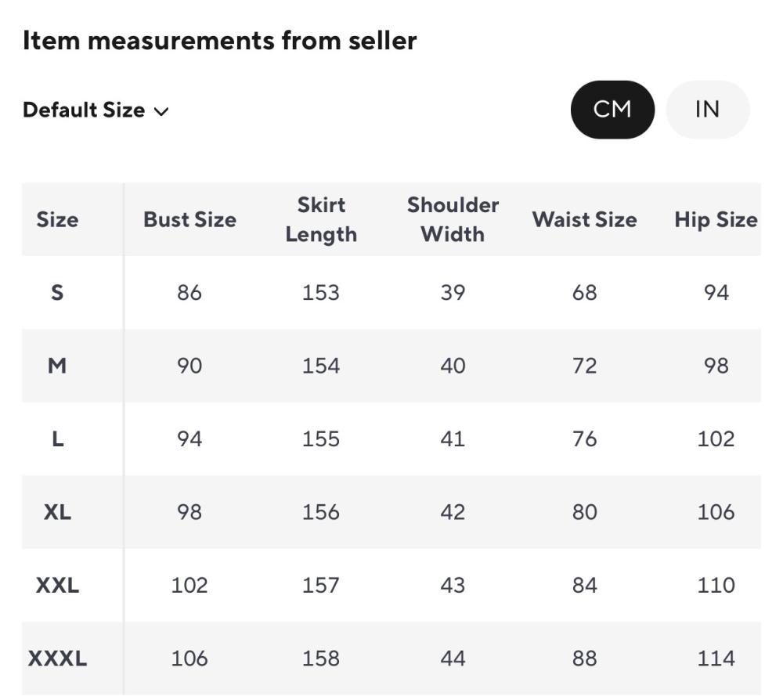Click skirt length 155 in L row
This screenshot has width=783, height=700.
tap(321, 438)
